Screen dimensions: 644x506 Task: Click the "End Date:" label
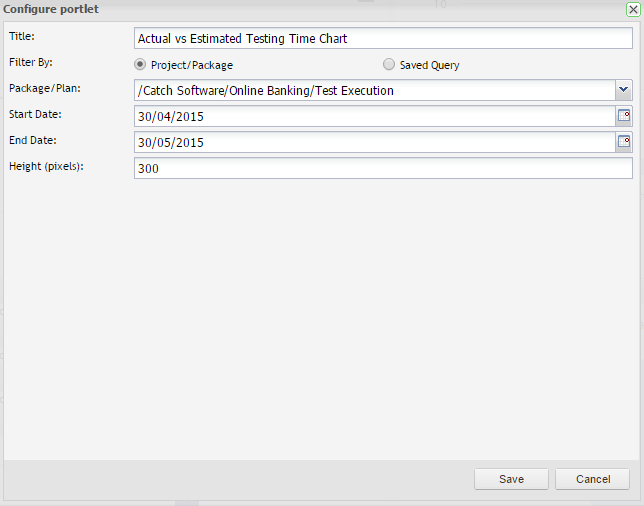[33, 140]
